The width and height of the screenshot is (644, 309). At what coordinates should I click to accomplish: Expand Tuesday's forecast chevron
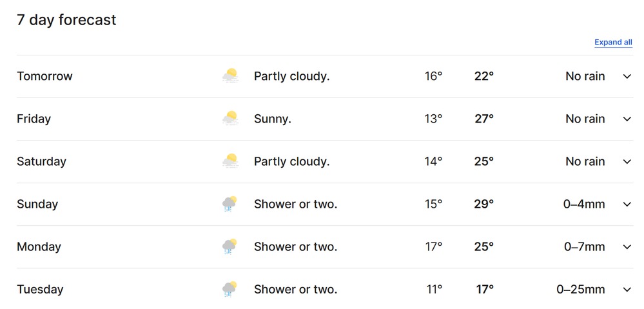(x=627, y=289)
